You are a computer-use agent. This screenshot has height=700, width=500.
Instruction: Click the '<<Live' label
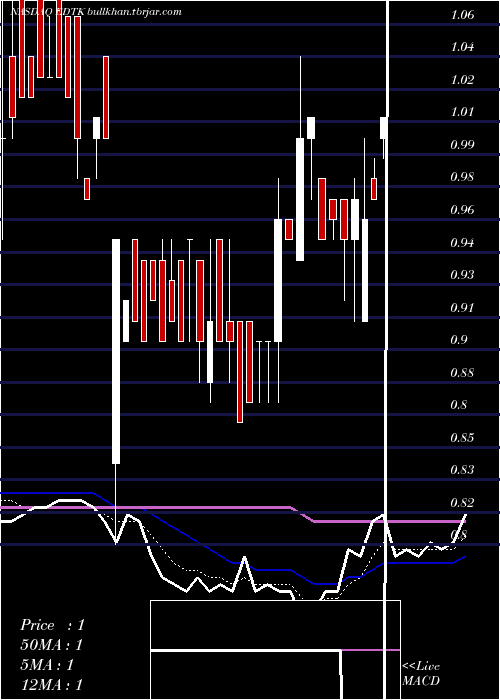421,667
